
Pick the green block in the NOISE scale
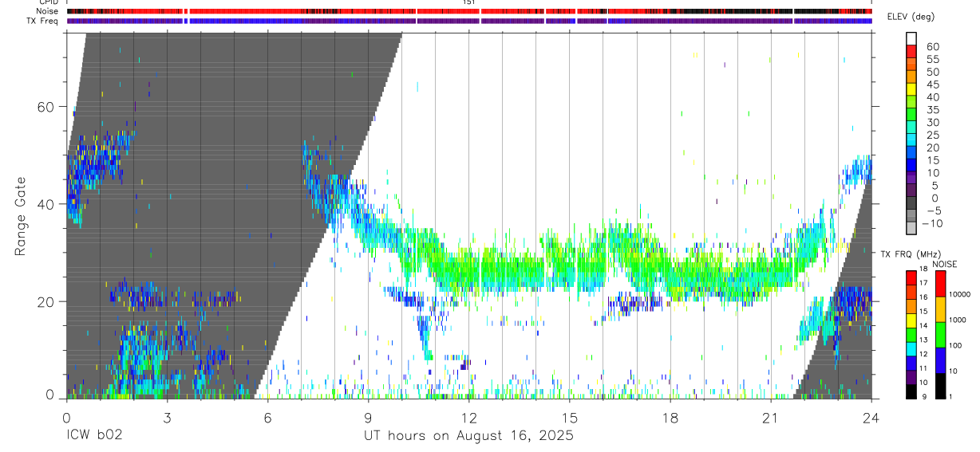(x=941, y=333)
